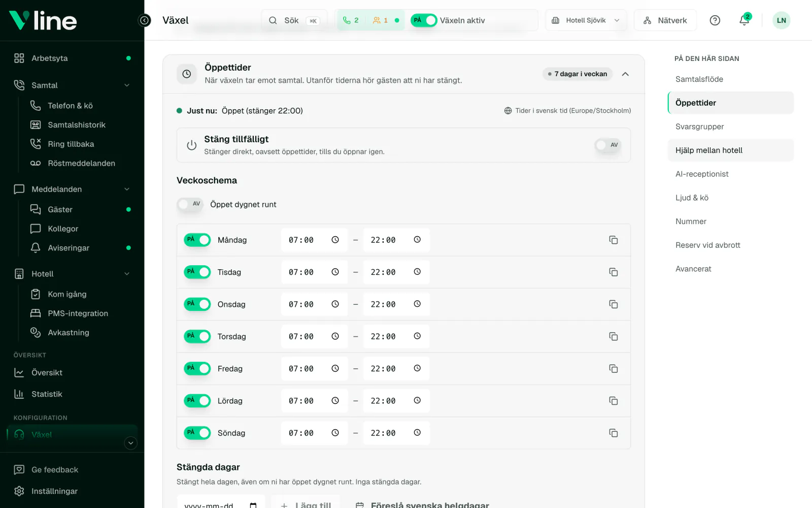This screenshot has width=812, height=508.
Task: Collapse the Hotell sidebar group
Action: (x=127, y=274)
